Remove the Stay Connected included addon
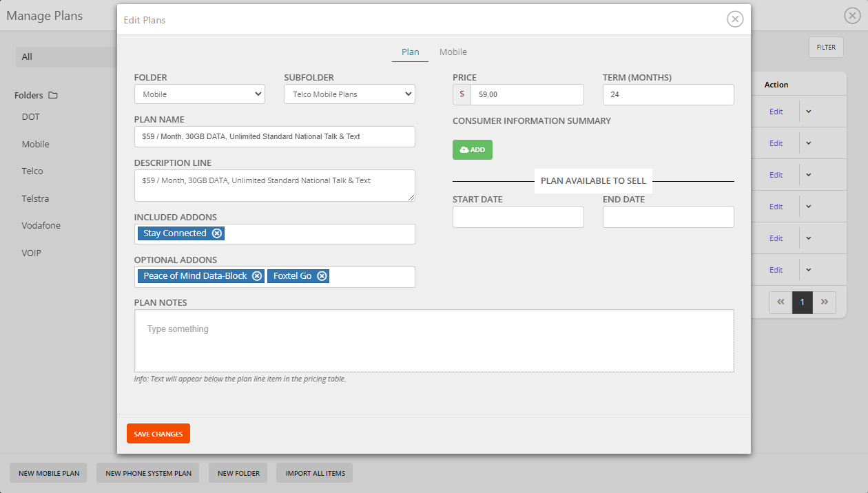 click(x=217, y=233)
